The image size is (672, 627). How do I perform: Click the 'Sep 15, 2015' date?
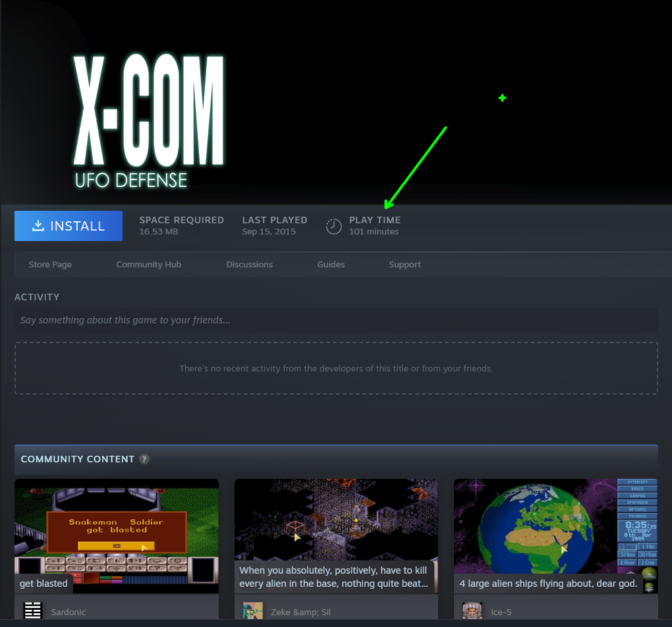(x=269, y=231)
